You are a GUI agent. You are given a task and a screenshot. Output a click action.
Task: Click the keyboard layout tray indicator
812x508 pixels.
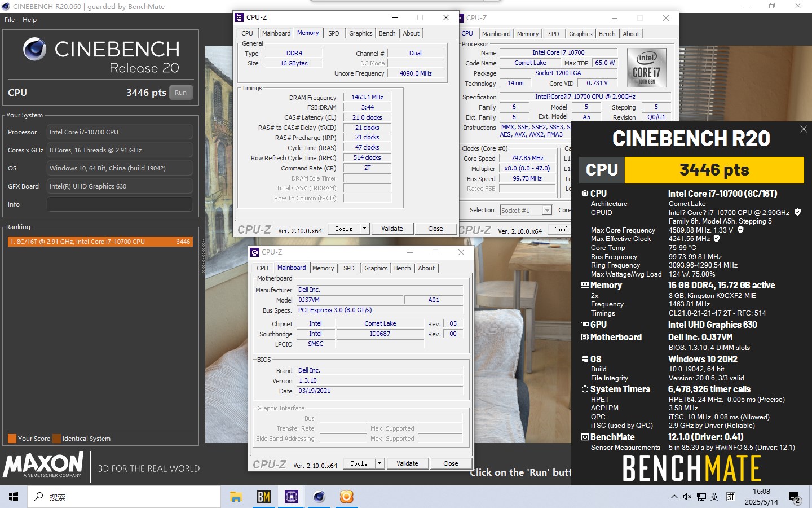click(731, 497)
